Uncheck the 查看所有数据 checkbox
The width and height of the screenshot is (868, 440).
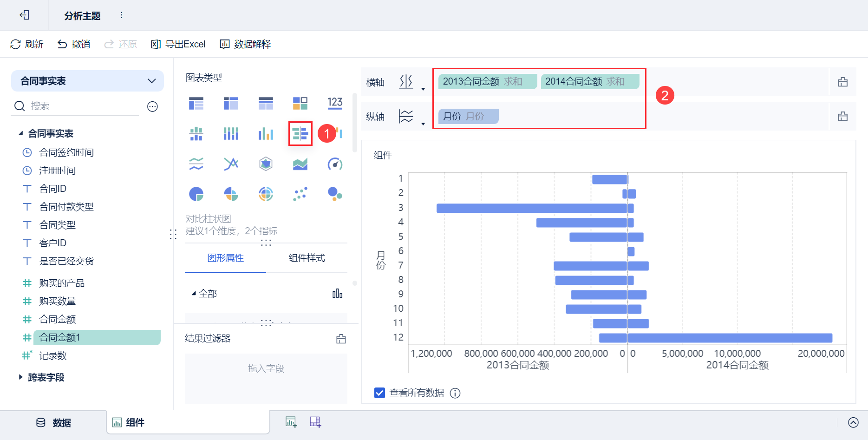(379, 393)
